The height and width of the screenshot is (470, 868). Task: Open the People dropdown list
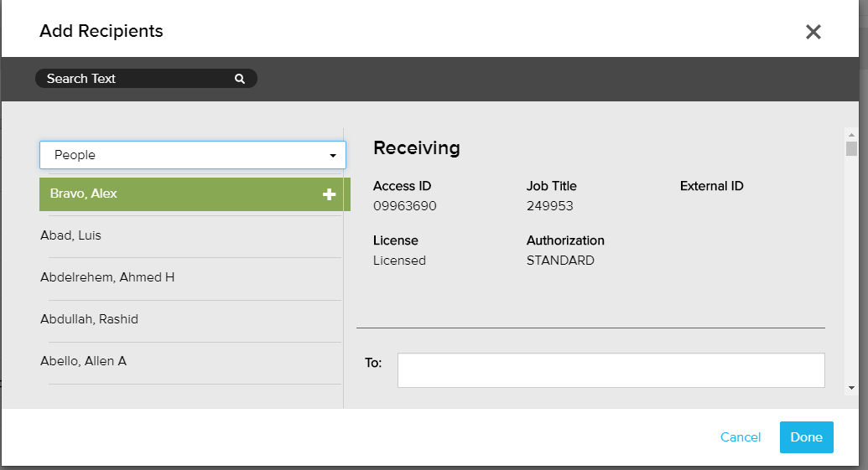192,155
